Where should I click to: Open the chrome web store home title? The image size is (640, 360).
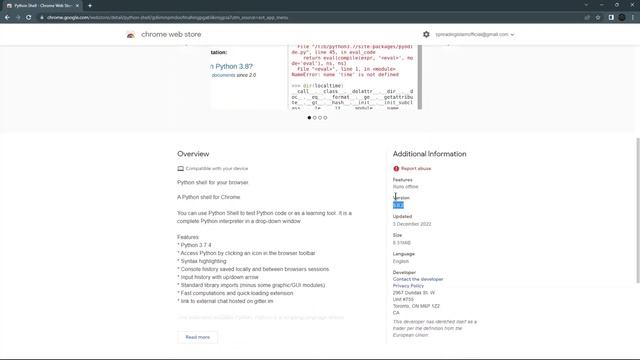[x=171, y=35]
